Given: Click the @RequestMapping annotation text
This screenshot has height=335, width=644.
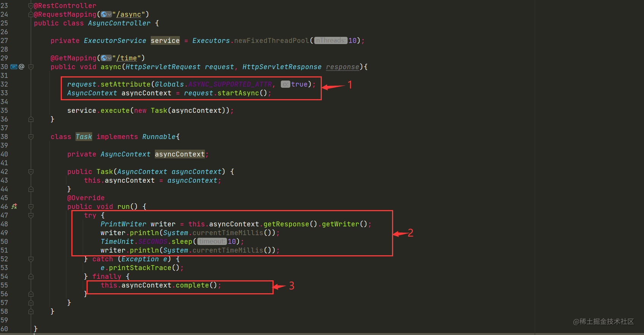Looking at the screenshot, I should click(x=65, y=14).
